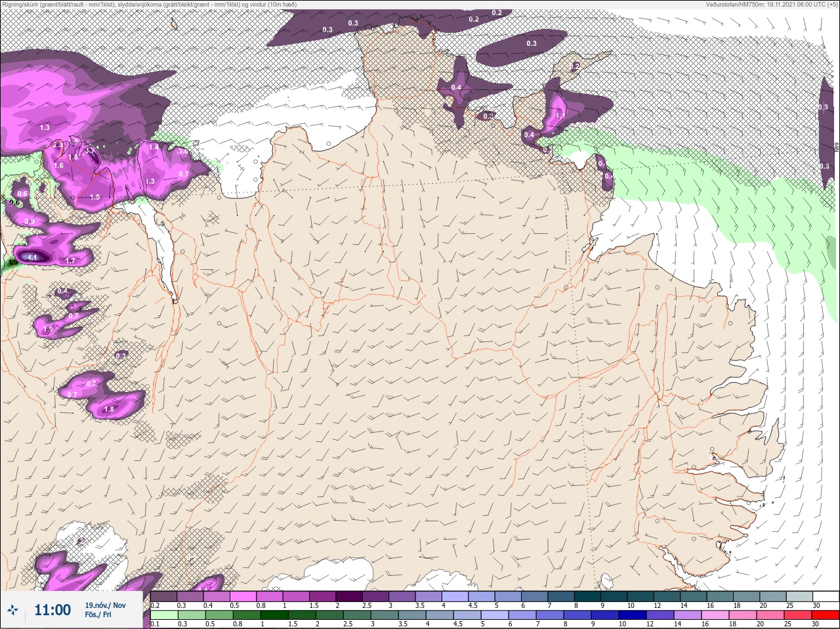Pick the white swatch labeled 30 in top legend
The width and height of the screenshot is (840, 629).
pyautogui.click(x=826, y=596)
